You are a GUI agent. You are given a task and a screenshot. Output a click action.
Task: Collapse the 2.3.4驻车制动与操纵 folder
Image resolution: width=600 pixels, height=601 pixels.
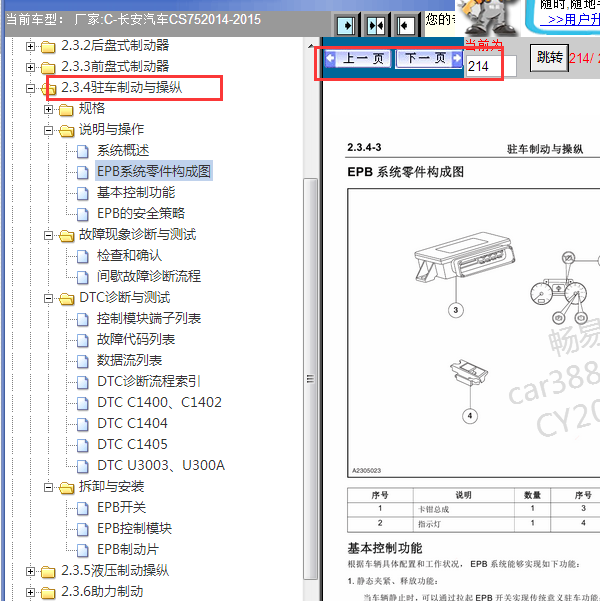click(x=30, y=89)
